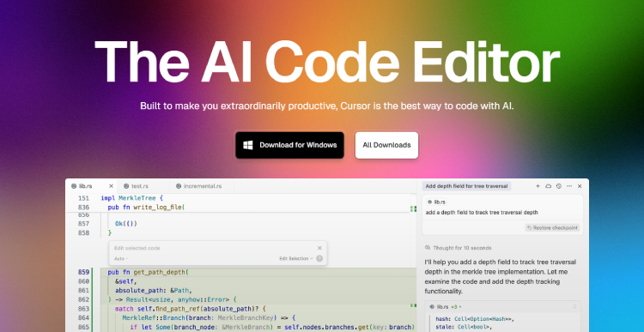
Task: Click the submit arrow in edit prompt
Action: [x=319, y=258]
